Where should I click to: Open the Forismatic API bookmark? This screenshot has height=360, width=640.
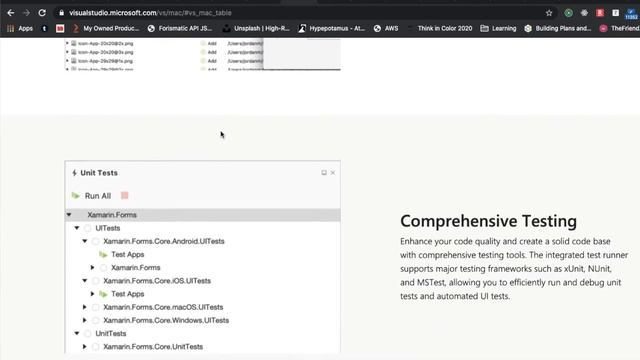coord(180,29)
